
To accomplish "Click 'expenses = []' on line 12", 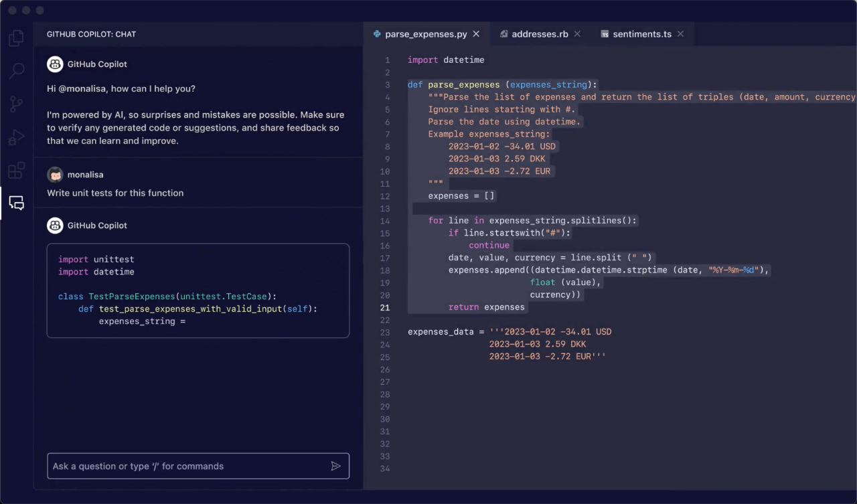I will point(461,196).
